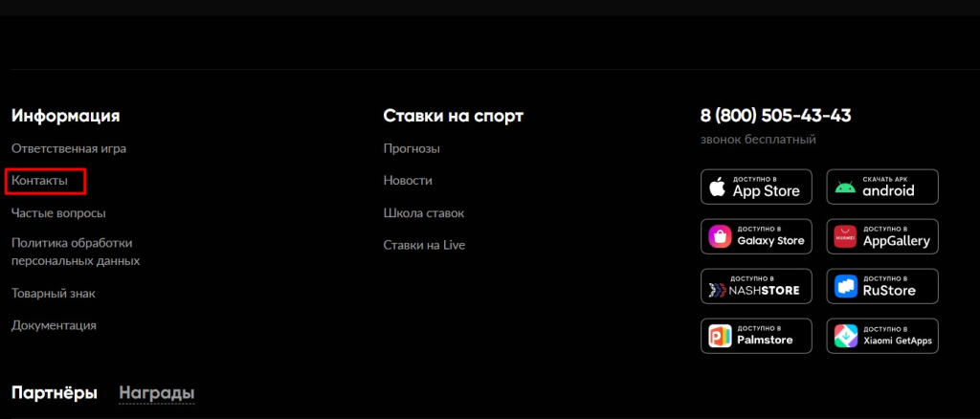The width and height of the screenshot is (980, 419).
Task: Open the Школа ставок link
Action: [x=424, y=213]
